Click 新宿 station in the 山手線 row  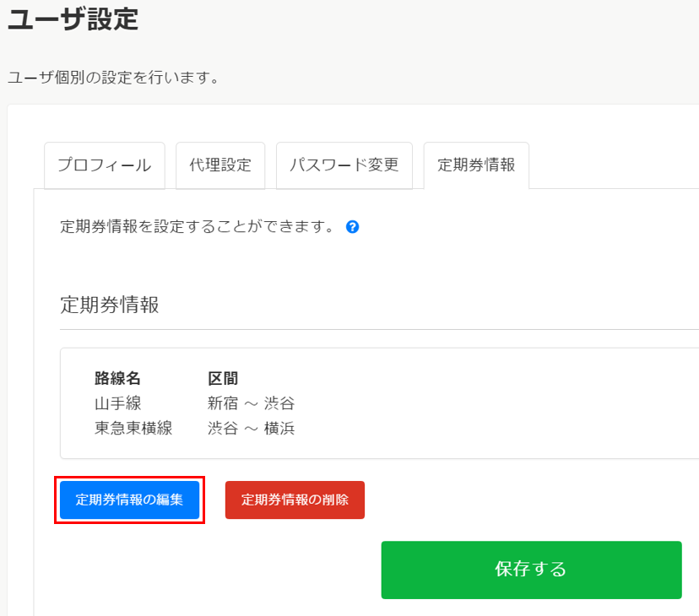[x=223, y=403]
